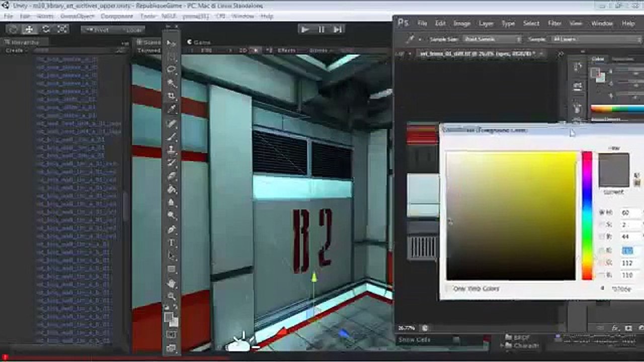This screenshot has width=644, height=362.
Task: Pick a shade in the color field
Action: click(x=511, y=216)
